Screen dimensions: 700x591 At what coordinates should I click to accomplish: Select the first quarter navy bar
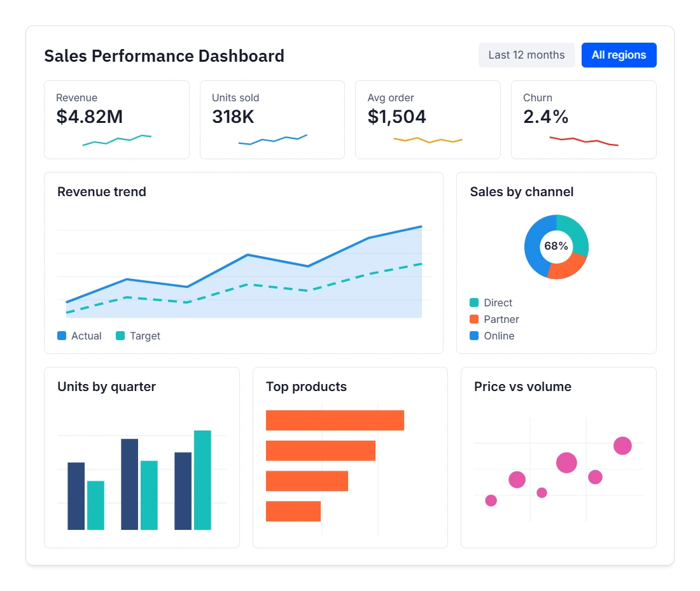[x=76, y=496]
